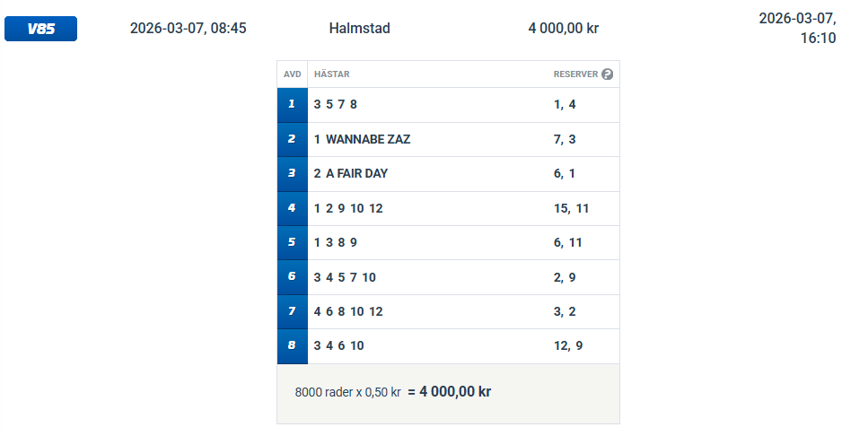Click the 16:10 date and time

point(797,28)
